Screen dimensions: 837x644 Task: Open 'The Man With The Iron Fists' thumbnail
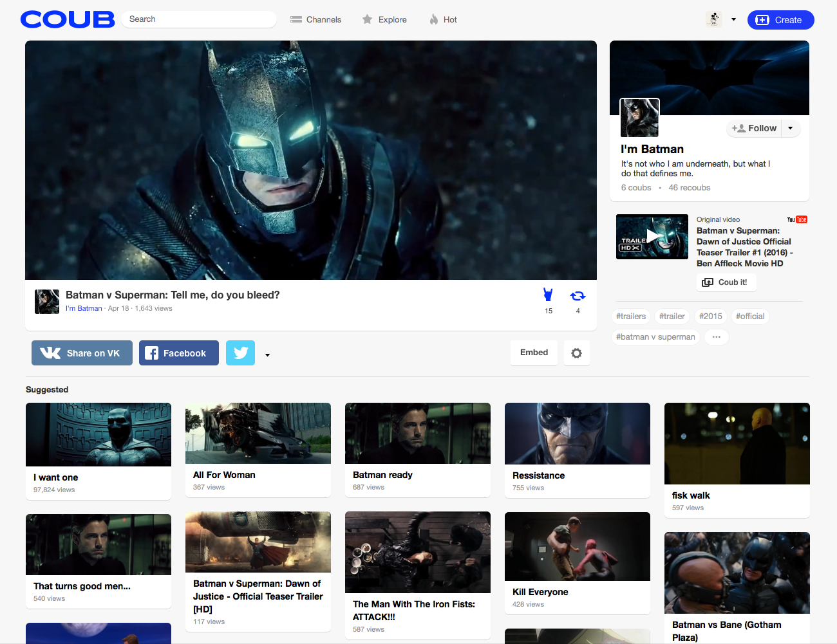[418, 552]
